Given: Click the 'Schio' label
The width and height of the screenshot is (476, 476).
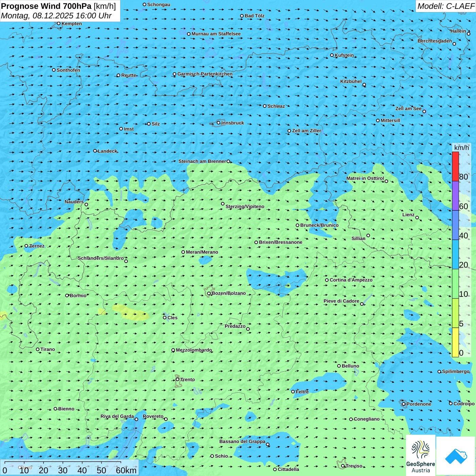Looking at the screenshot, I should tap(221, 456).
